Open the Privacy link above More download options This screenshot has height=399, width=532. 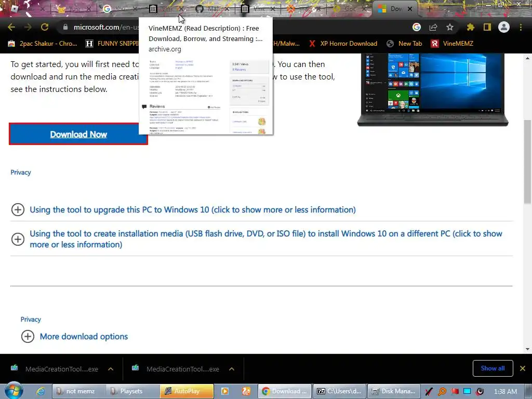tap(31, 320)
